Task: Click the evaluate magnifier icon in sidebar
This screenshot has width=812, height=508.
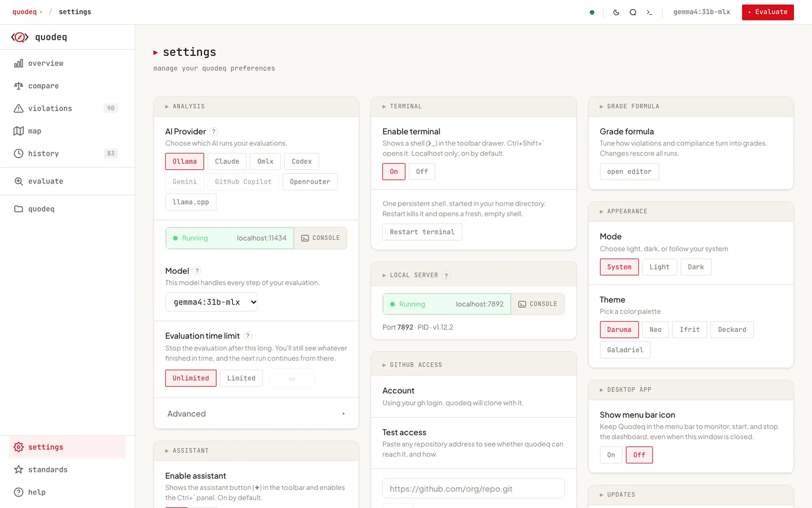Action: [19, 181]
